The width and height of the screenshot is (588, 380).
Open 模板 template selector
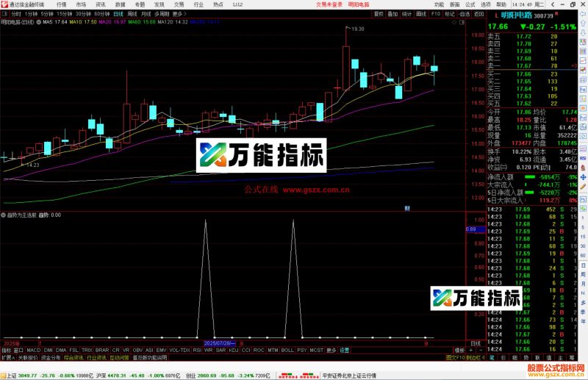[x=459, y=350]
